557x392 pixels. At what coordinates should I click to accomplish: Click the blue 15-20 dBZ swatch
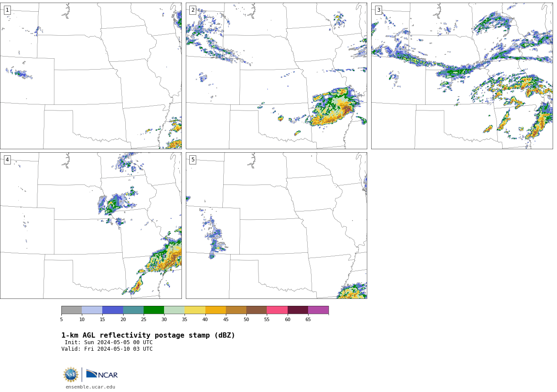(113, 310)
